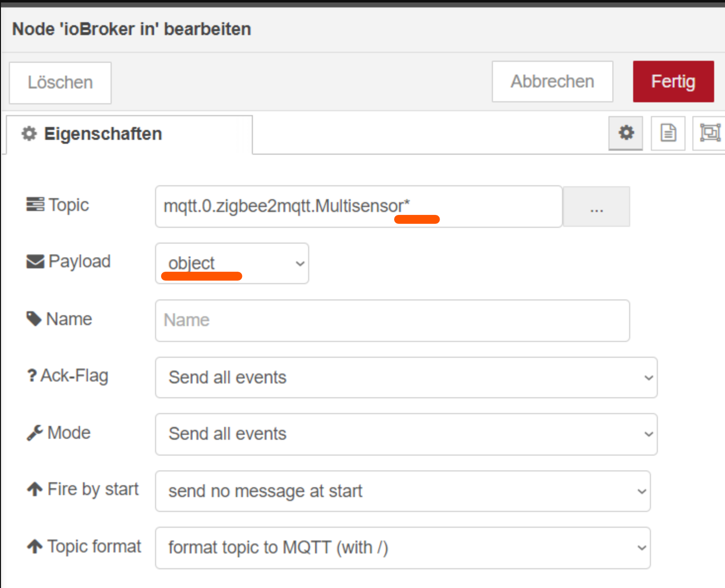The height and width of the screenshot is (588, 725).
Task: Click the Löschen button
Action: point(60,83)
